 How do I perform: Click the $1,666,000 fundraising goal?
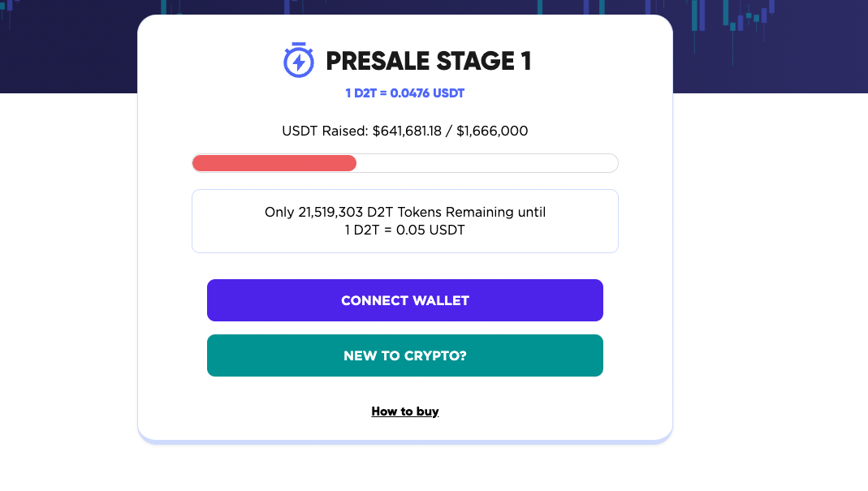(x=493, y=131)
